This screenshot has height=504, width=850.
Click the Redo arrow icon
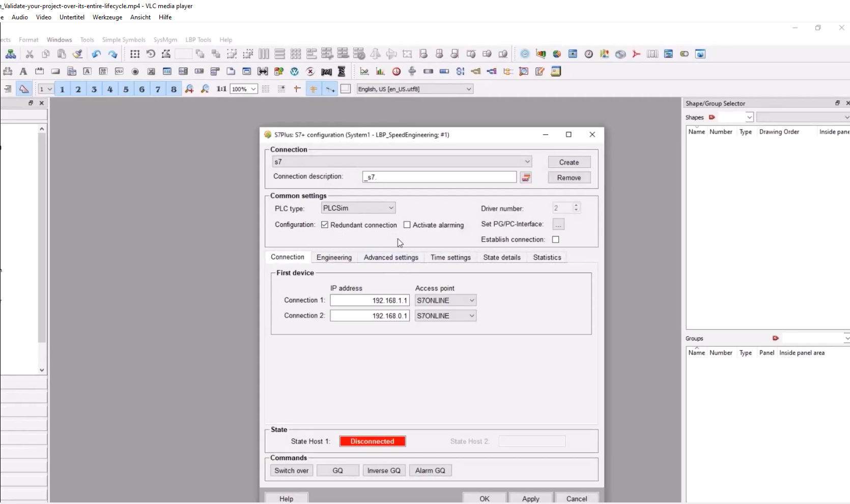point(112,54)
